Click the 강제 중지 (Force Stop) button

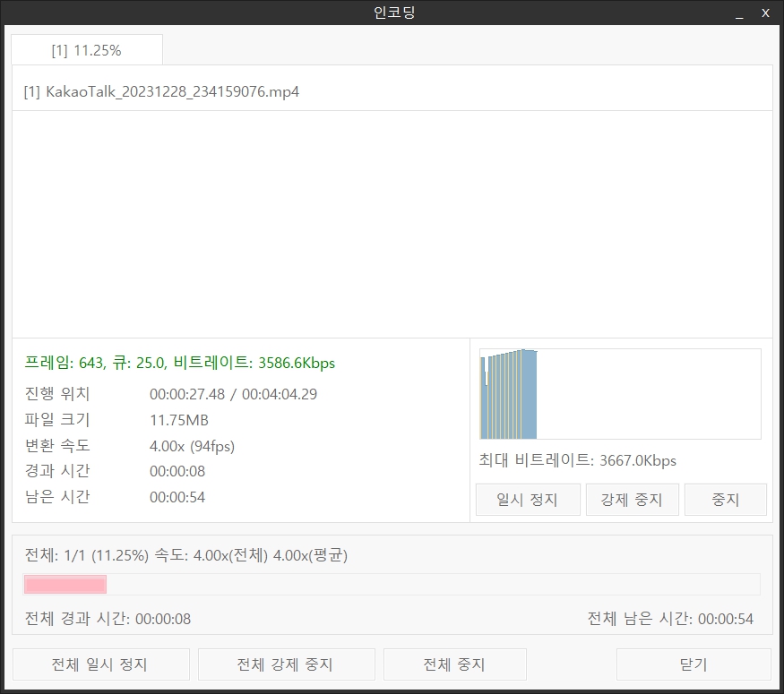coord(632,499)
